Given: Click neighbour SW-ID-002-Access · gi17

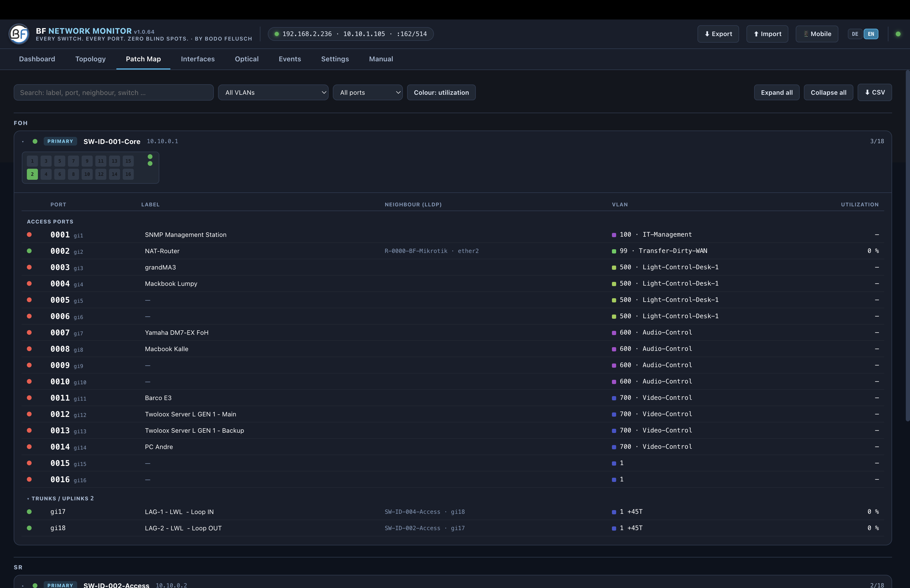Looking at the screenshot, I should coord(425,528).
